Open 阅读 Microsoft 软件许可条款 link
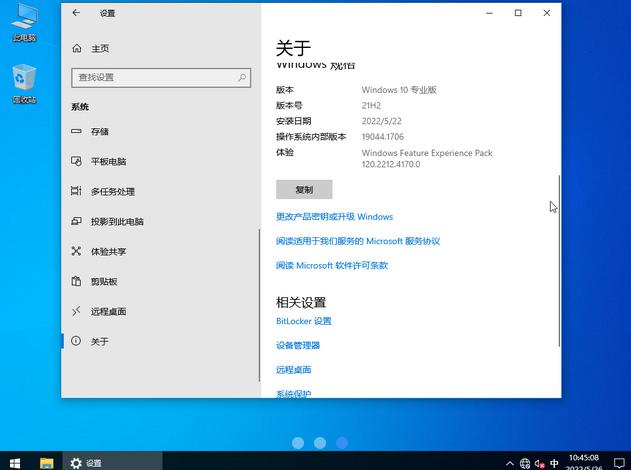Image resolution: width=631 pixels, height=470 pixels. point(332,265)
